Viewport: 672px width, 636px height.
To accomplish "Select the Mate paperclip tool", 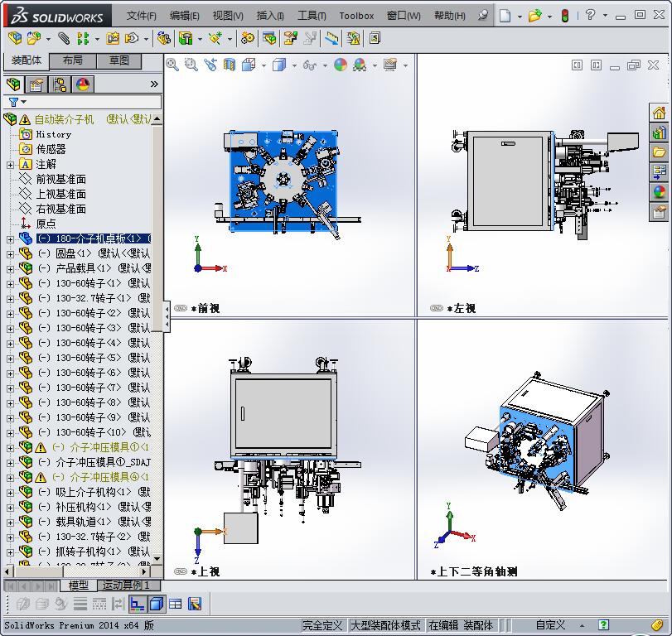I will coord(64,39).
